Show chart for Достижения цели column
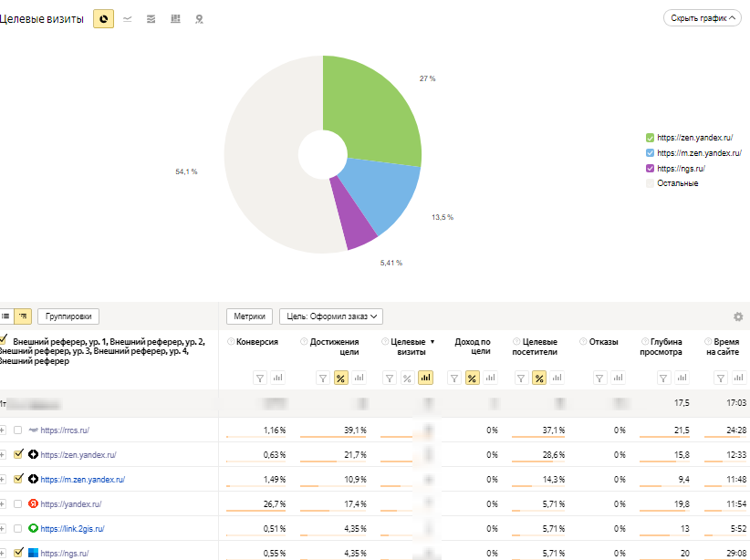This screenshot has width=750, height=560. [x=359, y=378]
